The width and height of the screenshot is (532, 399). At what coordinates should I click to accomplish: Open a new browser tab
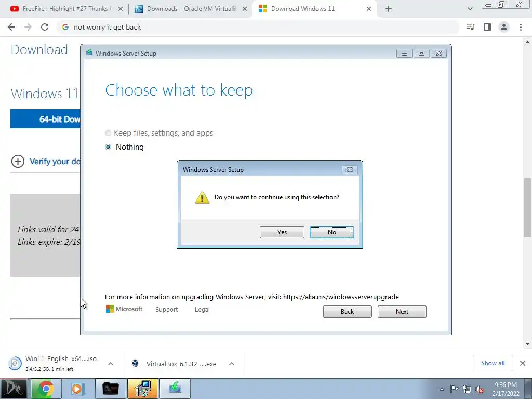tap(389, 9)
